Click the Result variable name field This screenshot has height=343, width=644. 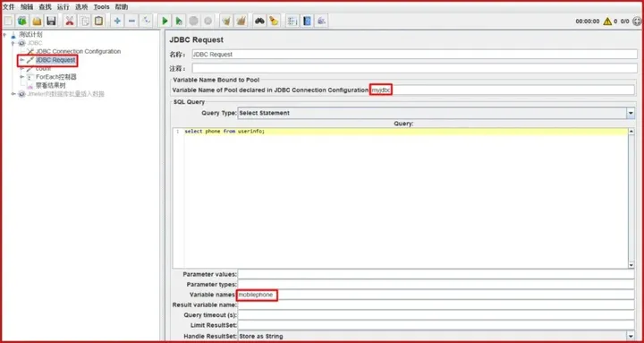tap(436, 305)
